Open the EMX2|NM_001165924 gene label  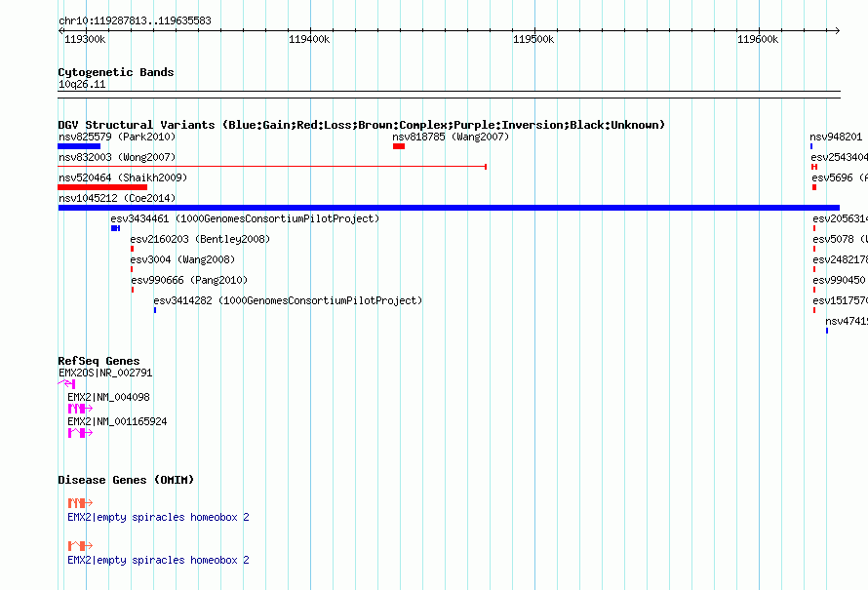117,421
